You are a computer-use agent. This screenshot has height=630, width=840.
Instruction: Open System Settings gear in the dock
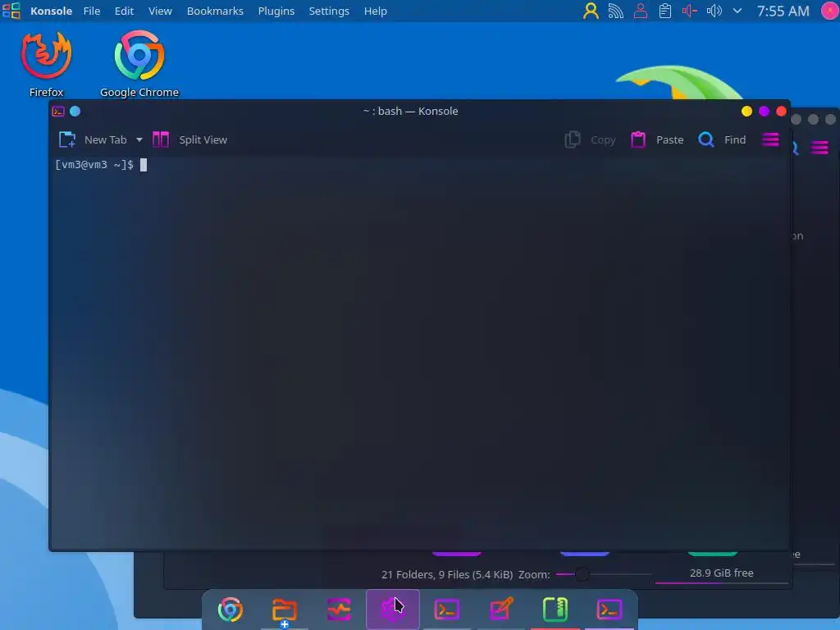tap(393, 609)
